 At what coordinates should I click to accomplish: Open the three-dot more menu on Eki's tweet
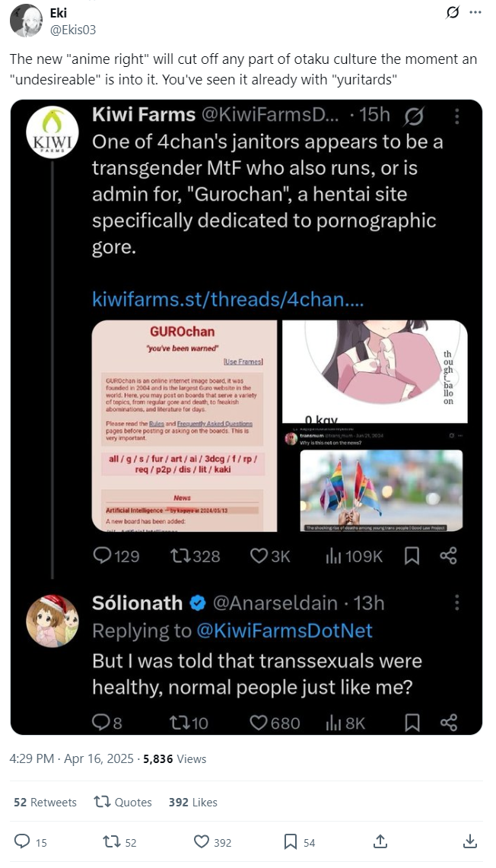pos(475,13)
